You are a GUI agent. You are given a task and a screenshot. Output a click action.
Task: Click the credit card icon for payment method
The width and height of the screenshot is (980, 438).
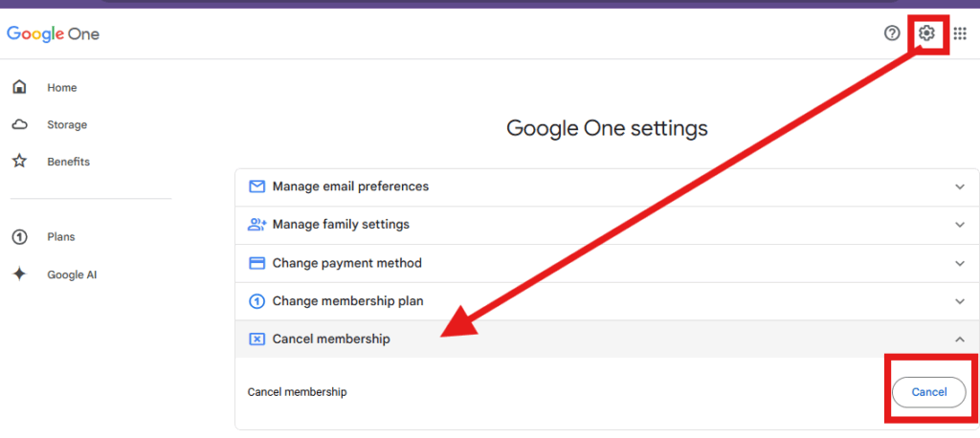[x=256, y=263]
